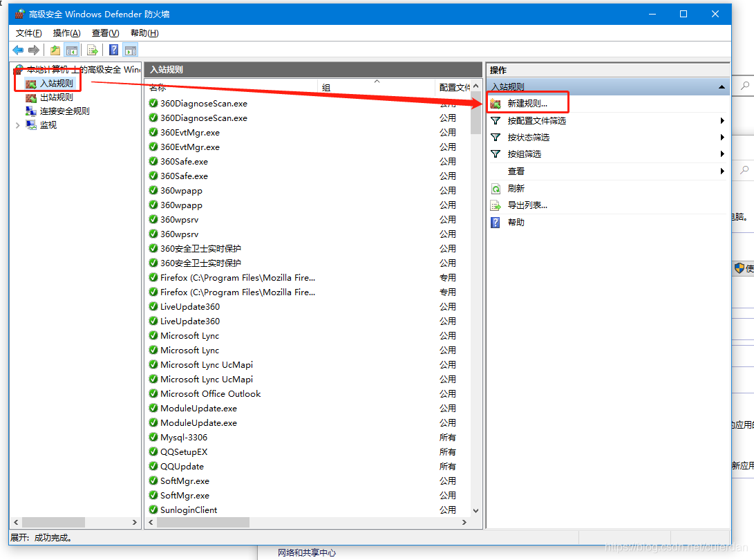Click green check icon beside QQUpdate
This screenshot has width=754, height=560.
click(153, 466)
